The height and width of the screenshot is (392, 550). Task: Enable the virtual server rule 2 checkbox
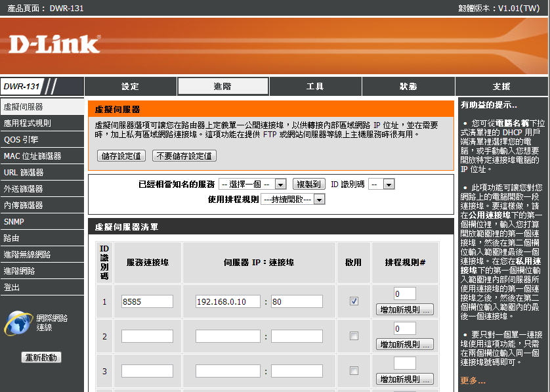click(x=354, y=336)
